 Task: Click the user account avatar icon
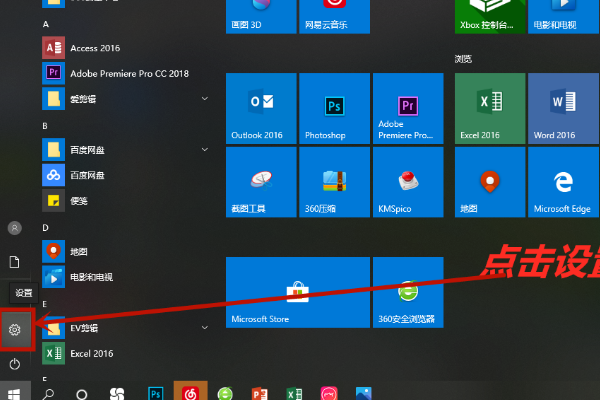coord(15,228)
